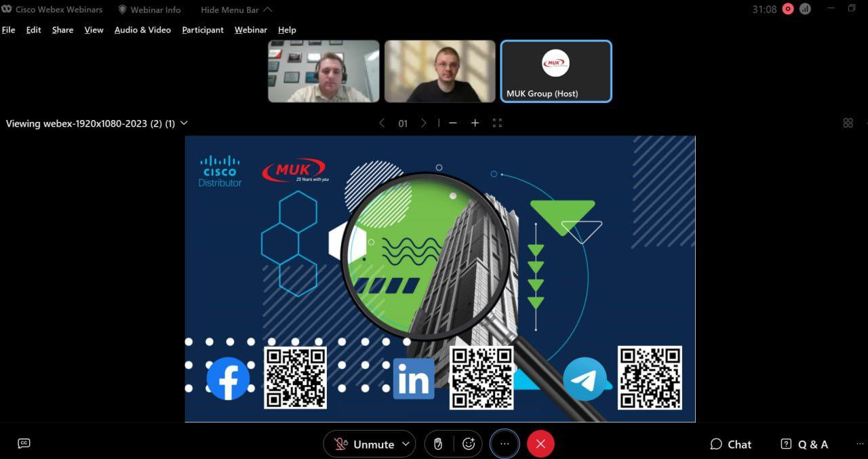Open the Chat panel
868x459 pixels.
[x=730, y=444]
